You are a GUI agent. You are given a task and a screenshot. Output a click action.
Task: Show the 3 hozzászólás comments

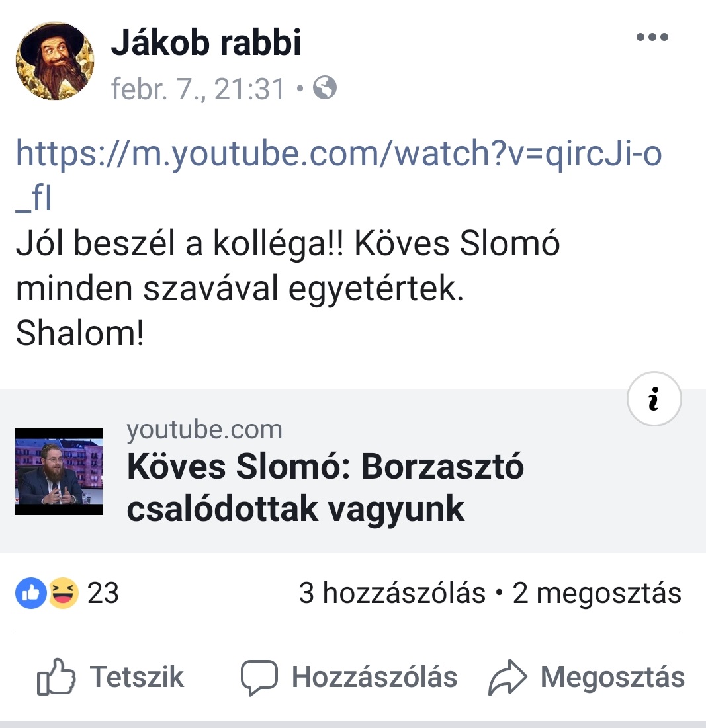(392, 593)
